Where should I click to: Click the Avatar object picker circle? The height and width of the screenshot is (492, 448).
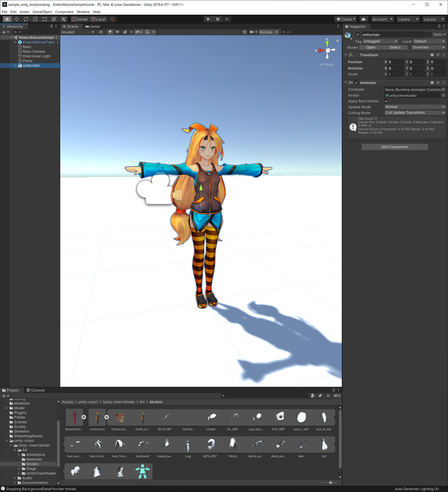click(443, 95)
